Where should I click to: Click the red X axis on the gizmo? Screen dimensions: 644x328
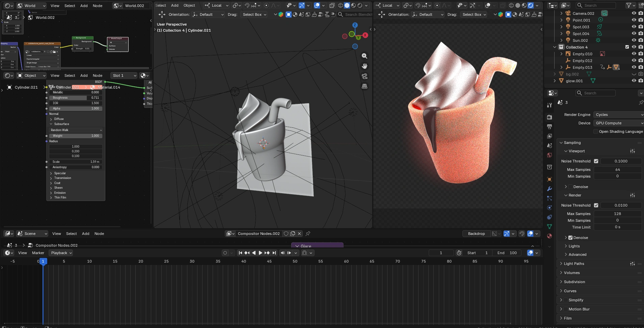365,35
